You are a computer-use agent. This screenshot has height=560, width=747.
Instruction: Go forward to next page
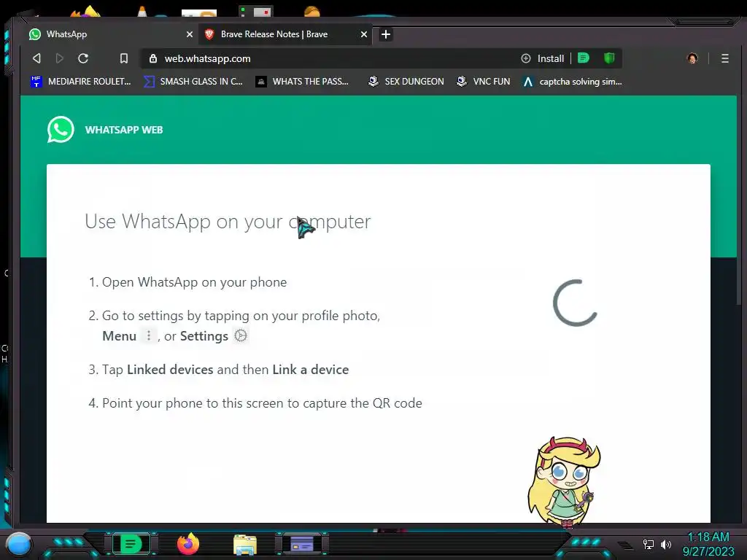(x=60, y=58)
